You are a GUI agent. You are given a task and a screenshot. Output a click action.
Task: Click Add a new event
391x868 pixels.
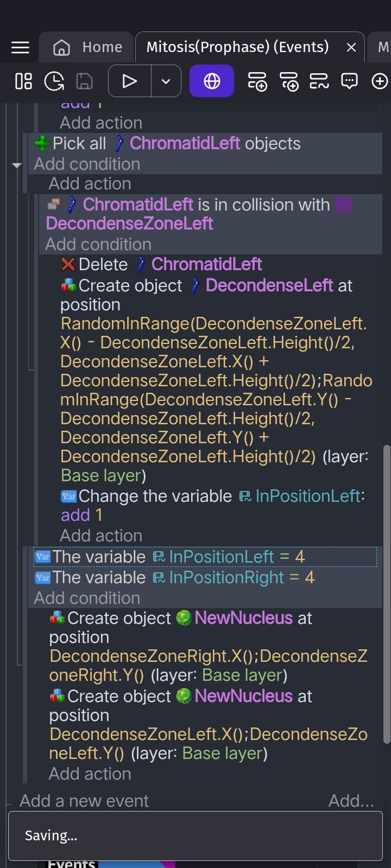click(84, 800)
